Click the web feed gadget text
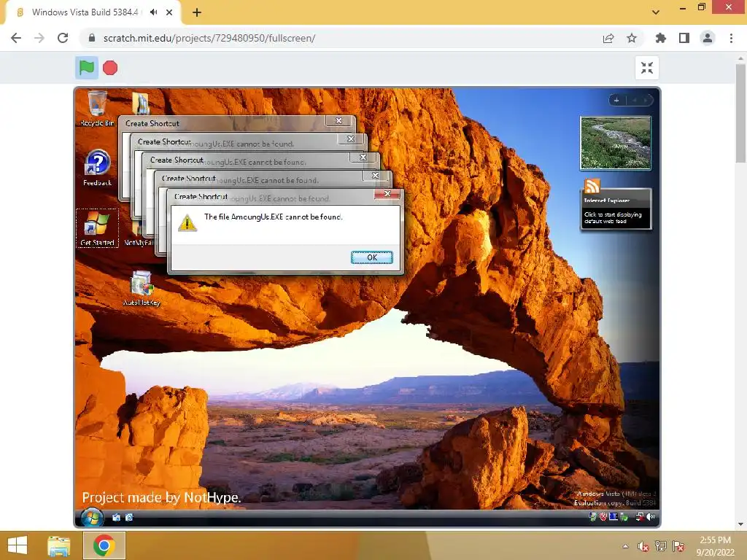The image size is (747, 560). 613,217
